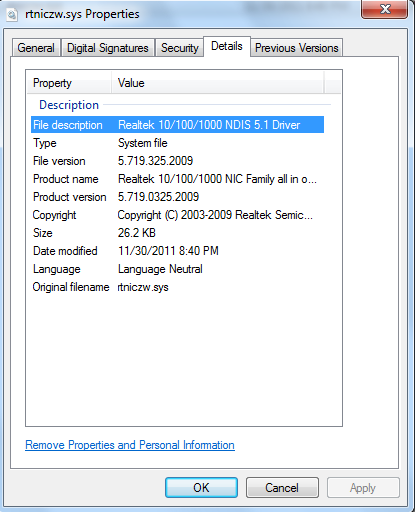The height and width of the screenshot is (513, 415).
Task: Click the Product version label
Action: 70,197
